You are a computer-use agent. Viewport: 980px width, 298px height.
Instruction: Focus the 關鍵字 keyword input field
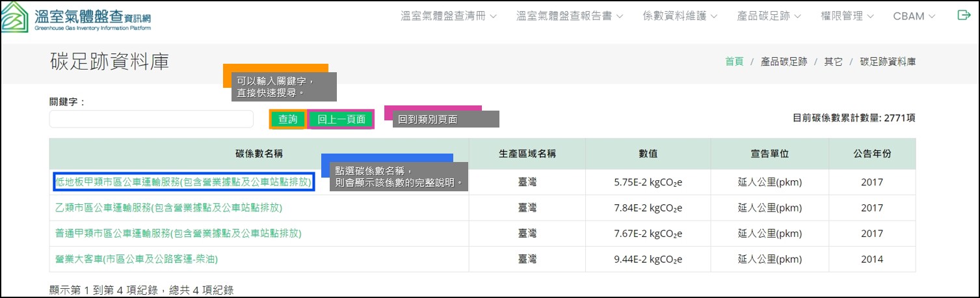click(x=151, y=119)
